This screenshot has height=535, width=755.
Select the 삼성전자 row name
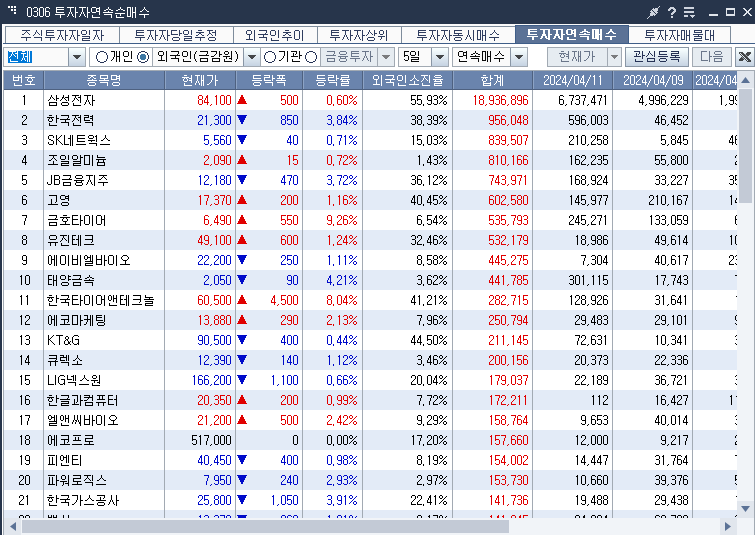pos(71,100)
